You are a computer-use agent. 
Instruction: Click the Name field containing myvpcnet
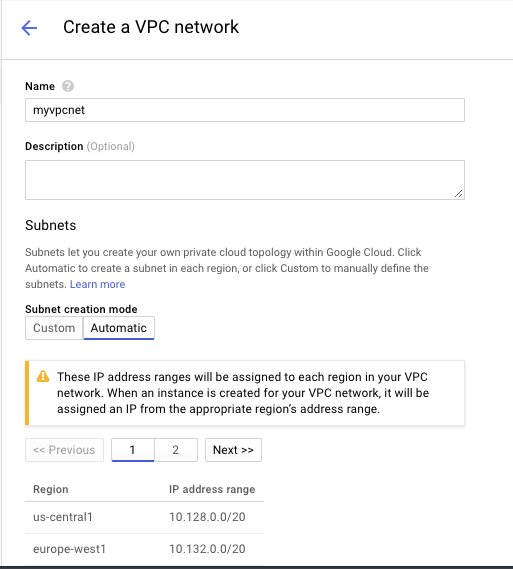click(245, 110)
